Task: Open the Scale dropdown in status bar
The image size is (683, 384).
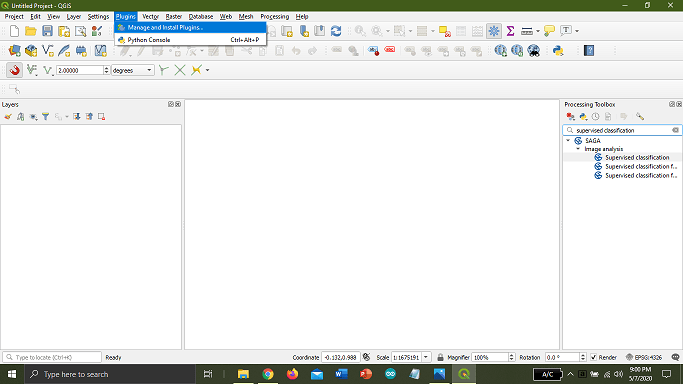Action: click(426, 357)
